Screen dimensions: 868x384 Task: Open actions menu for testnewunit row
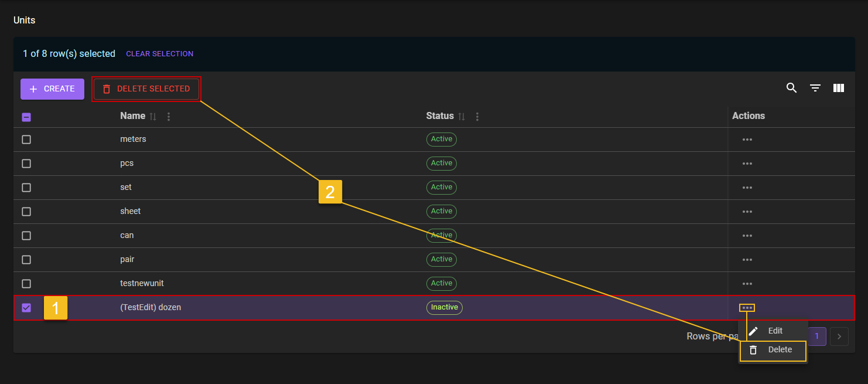point(747,284)
